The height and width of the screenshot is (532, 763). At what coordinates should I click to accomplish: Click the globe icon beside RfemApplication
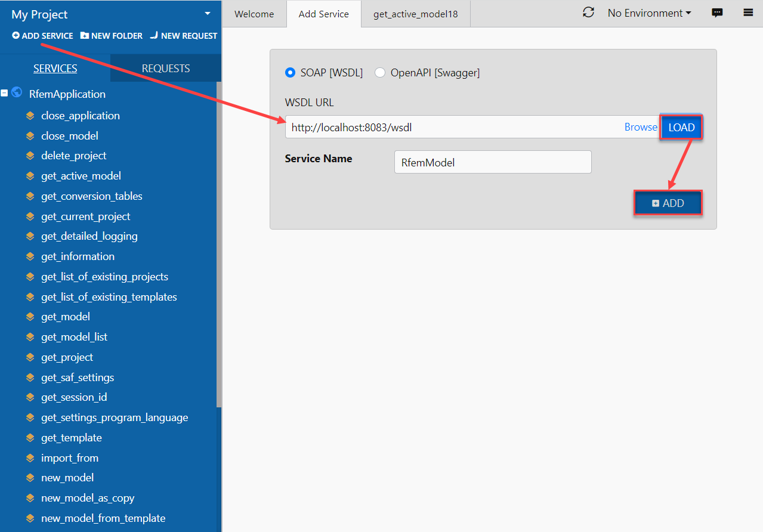[x=17, y=92]
